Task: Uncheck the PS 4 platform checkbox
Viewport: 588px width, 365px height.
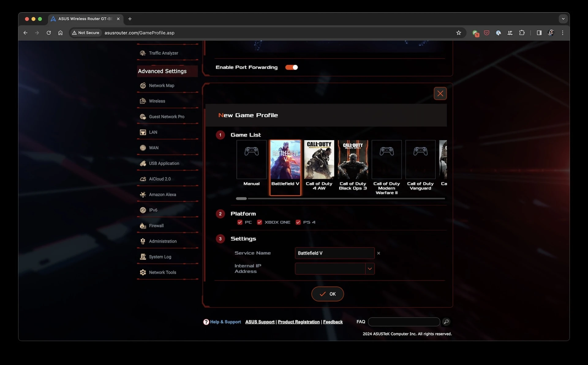Action: [298, 222]
